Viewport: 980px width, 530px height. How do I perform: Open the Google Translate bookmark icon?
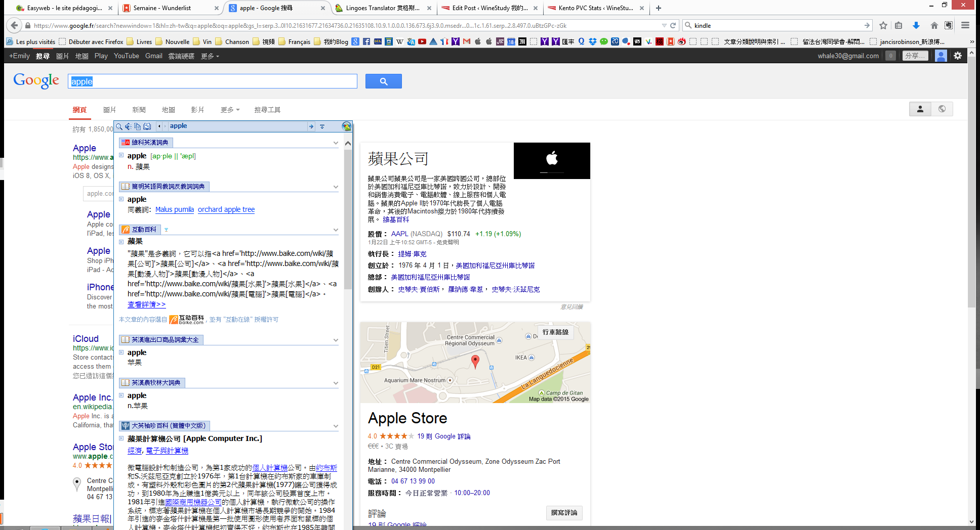pos(411,41)
